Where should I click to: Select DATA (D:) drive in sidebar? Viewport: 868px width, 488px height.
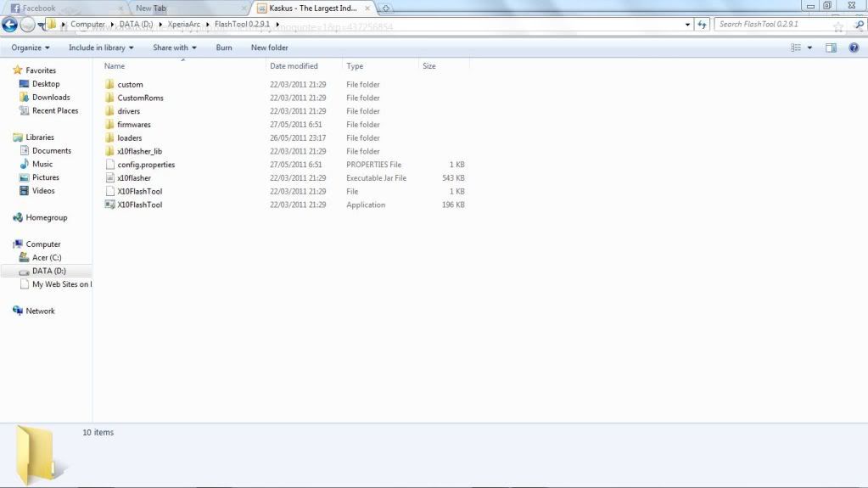[48, 271]
